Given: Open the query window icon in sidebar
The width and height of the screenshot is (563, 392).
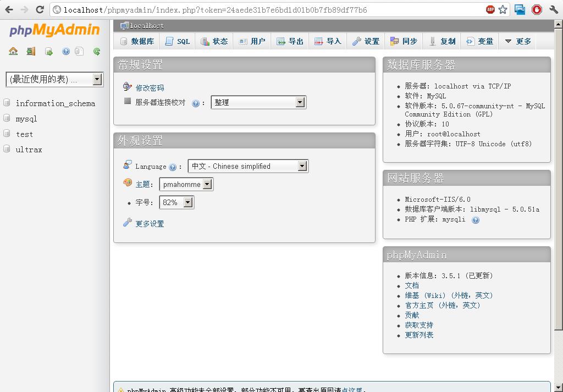Looking at the screenshot, I should 48,51.
